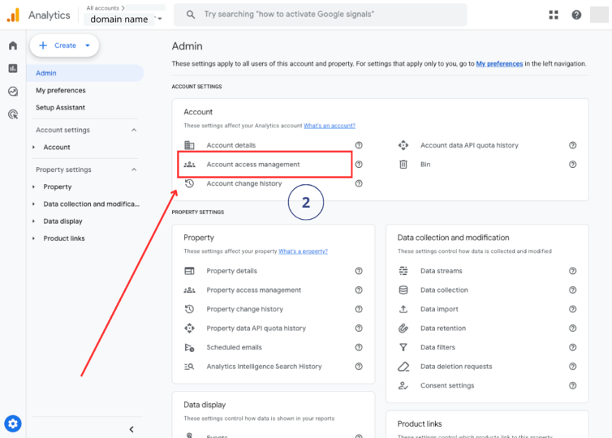Screen dimensions: 612x438
Task: Open Data deletion requests
Action: pyautogui.click(x=456, y=367)
